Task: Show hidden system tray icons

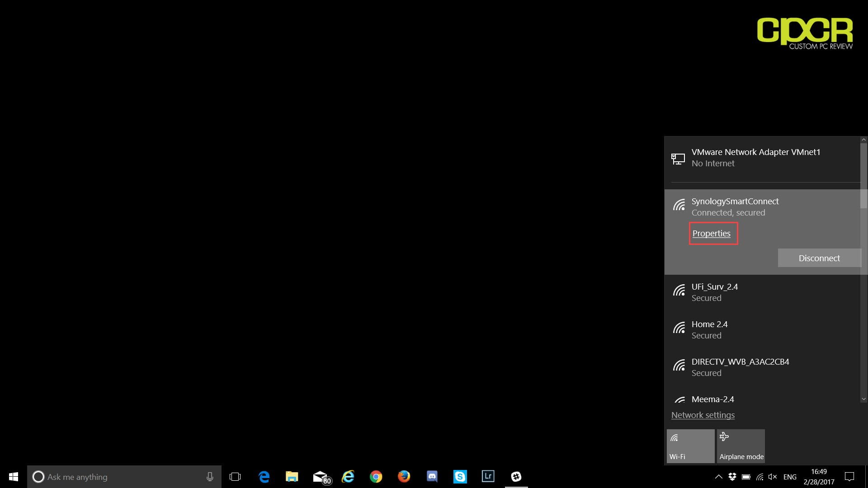Action: point(718,477)
